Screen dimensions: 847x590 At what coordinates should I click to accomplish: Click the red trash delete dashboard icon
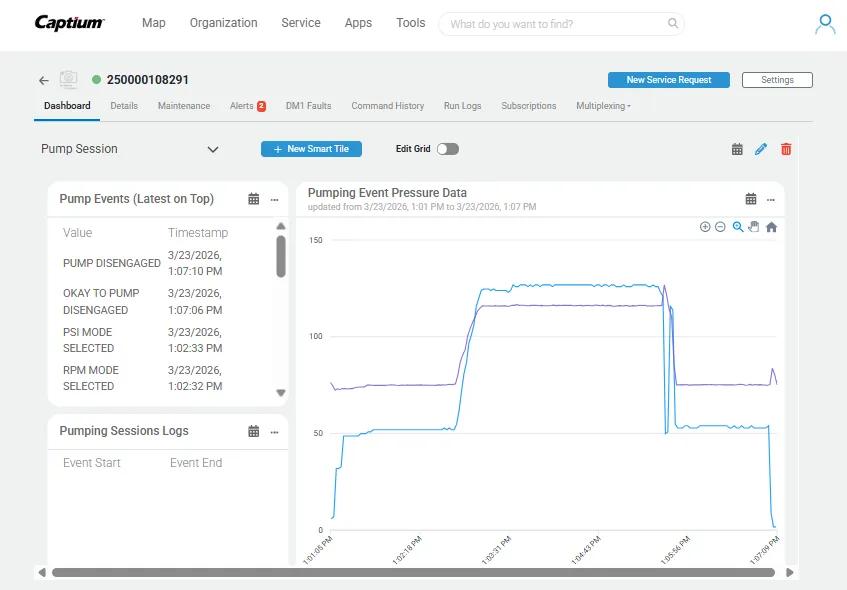pyautogui.click(x=786, y=149)
